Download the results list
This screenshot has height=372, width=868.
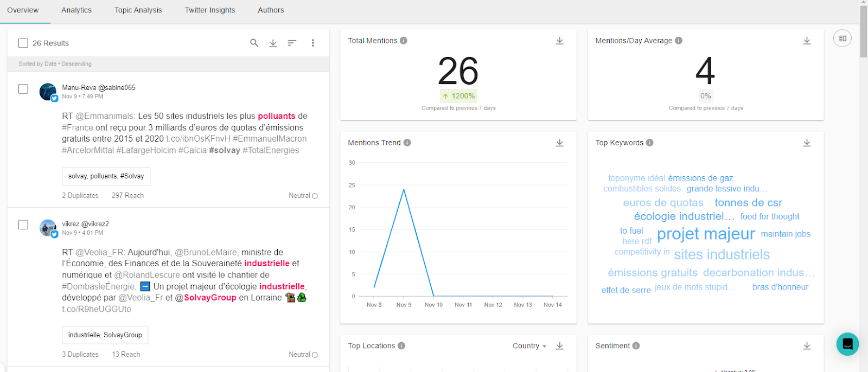[273, 43]
